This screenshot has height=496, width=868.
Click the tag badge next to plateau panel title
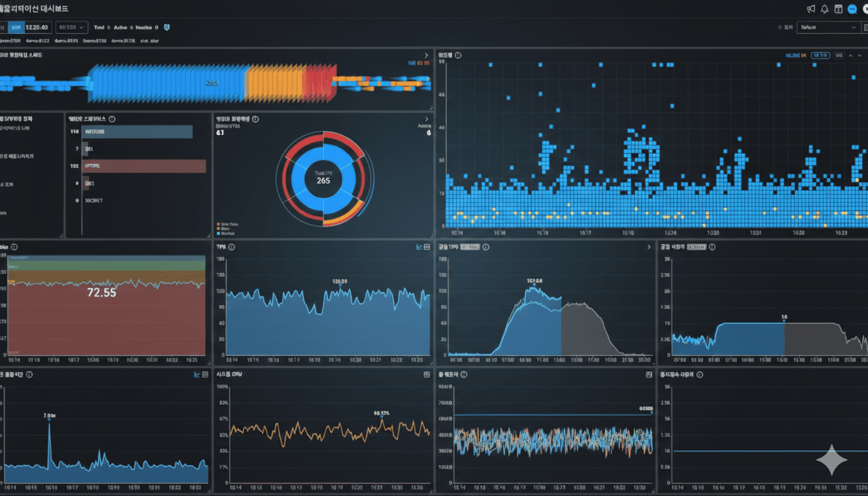[696, 247]
